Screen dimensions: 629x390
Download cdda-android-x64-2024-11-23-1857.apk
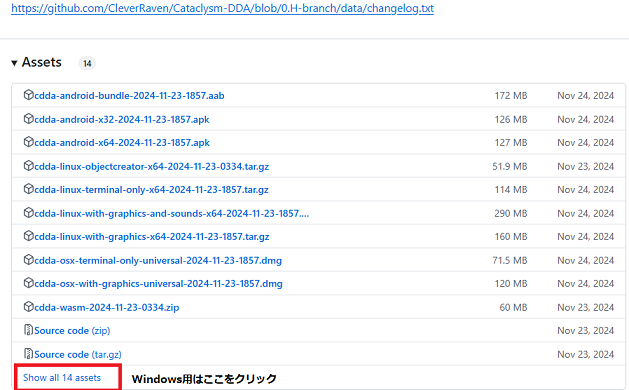pyautogui.click(x=122, y=143)
